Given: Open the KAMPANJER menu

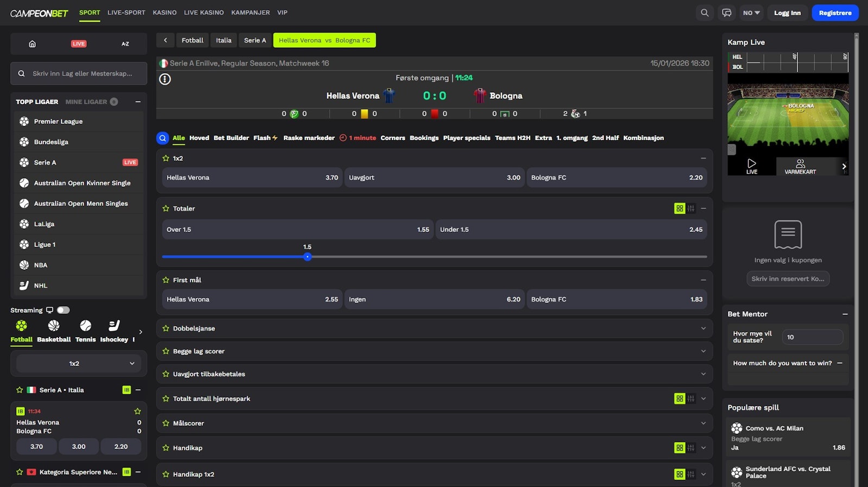Looking at the screenshot, I should click(x=250, y=12).
